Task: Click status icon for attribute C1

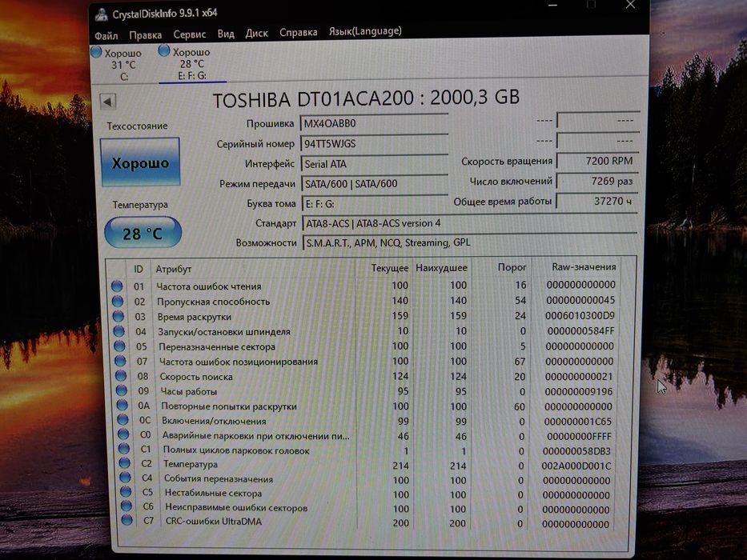Action: [x=124, y=449]
